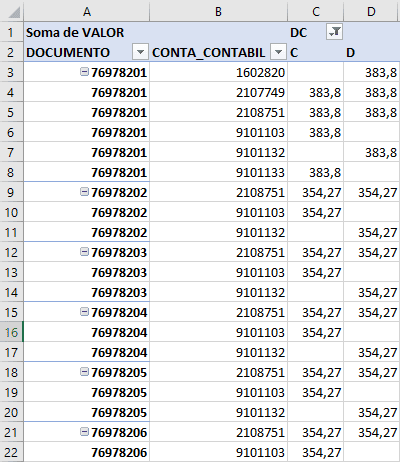Collapse the 76978201 document group
Image resolution: width=400 pixels, height=462 pixels.
[x=85, y=72]
